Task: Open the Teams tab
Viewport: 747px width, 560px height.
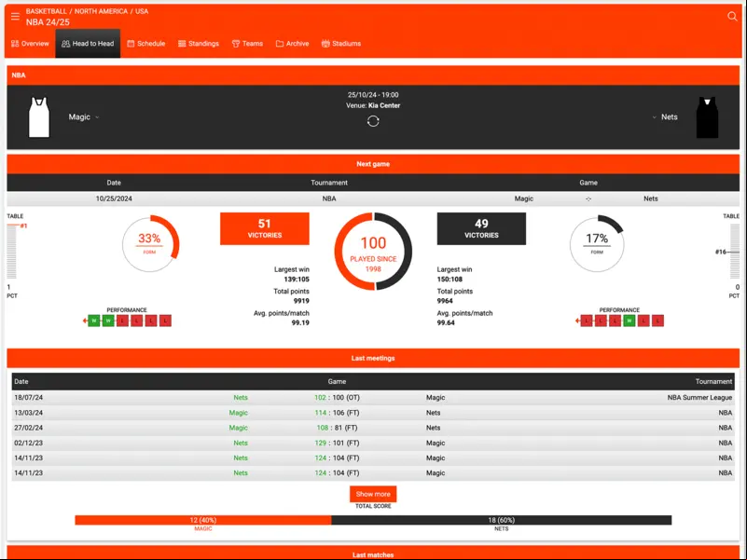Action: (x=247, y=44)
